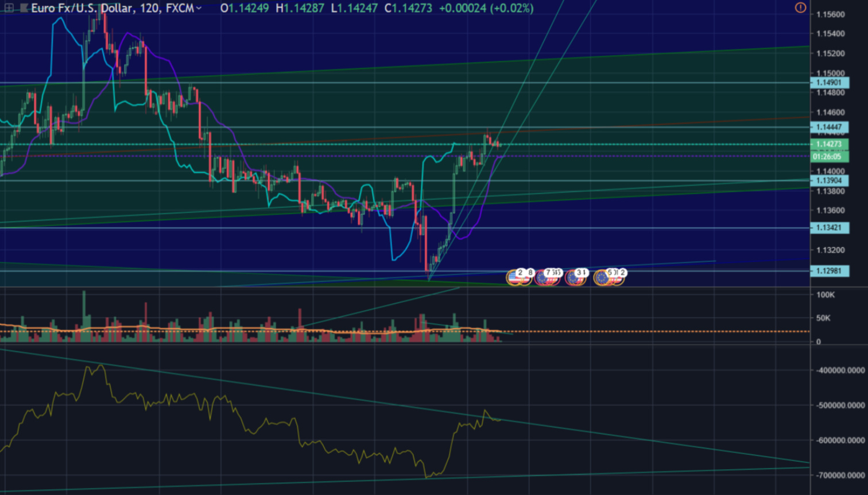Click the -600000.0000 indicator scale value
This screenshot has width=868, height=495.
click(x=840, y=440)
